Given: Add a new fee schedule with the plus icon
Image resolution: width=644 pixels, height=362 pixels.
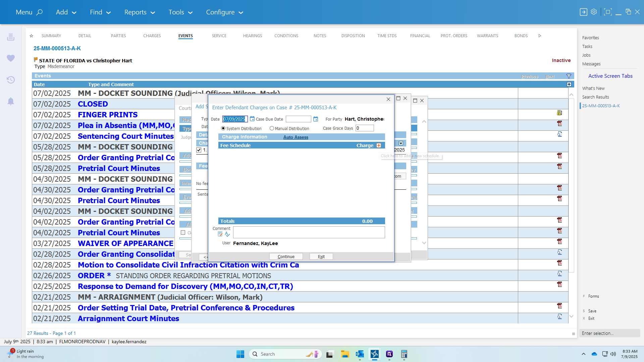Looking at the screenshot, I should [379, 145].
